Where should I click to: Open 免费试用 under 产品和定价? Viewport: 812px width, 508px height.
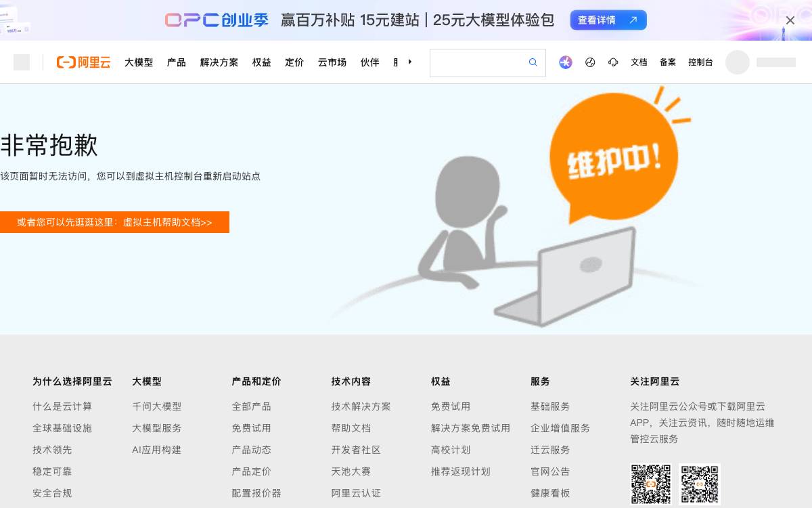coord(251,428)
